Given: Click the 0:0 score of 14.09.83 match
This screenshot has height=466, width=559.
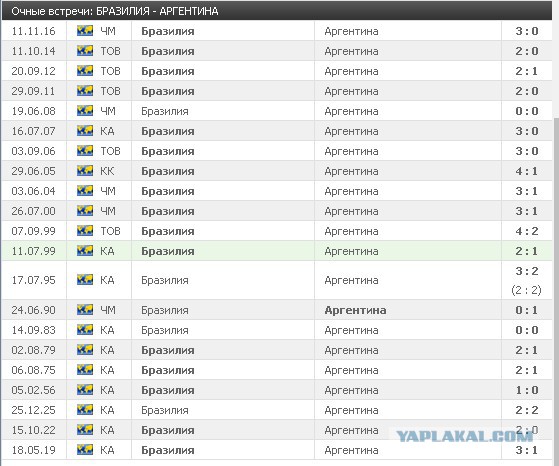Looking at the screenshot, I should 527,330.
